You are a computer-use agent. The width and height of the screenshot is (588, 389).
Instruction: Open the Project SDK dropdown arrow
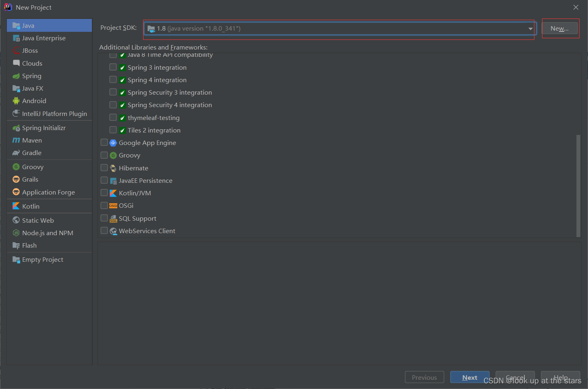(530, 29)
